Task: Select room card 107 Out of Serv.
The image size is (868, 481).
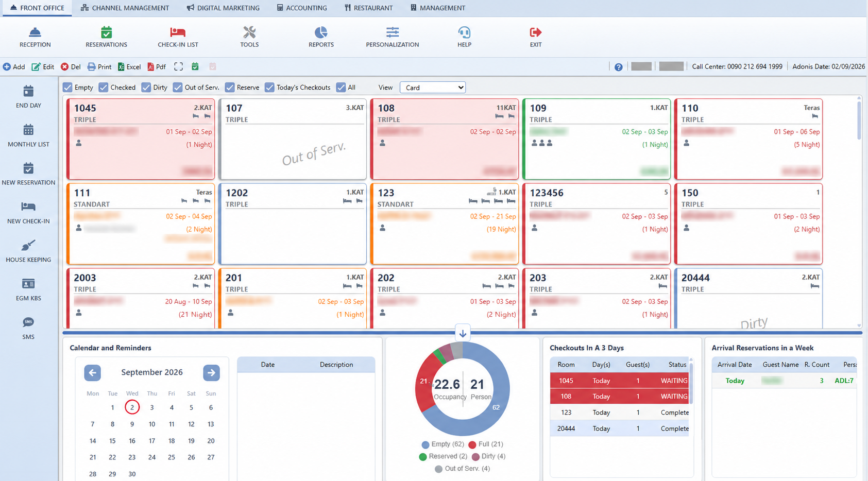Action: (292, 139)
